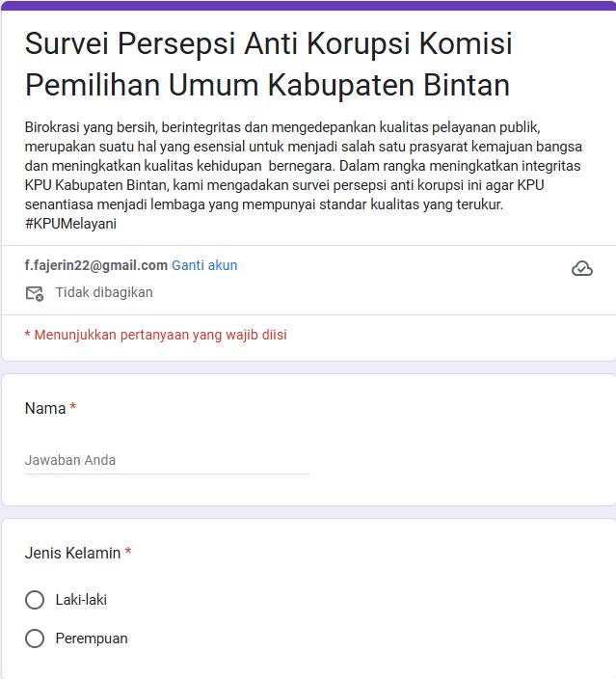Click the survey title heading
Image resolution: width=616 pixels, height=679 pixels.
click(x=268, y=65)
